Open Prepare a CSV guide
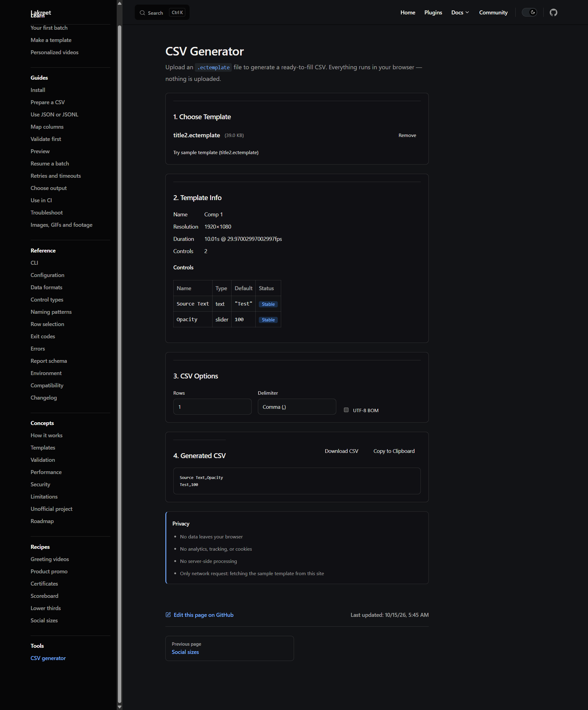588x710 pixels. click(48, 102)
